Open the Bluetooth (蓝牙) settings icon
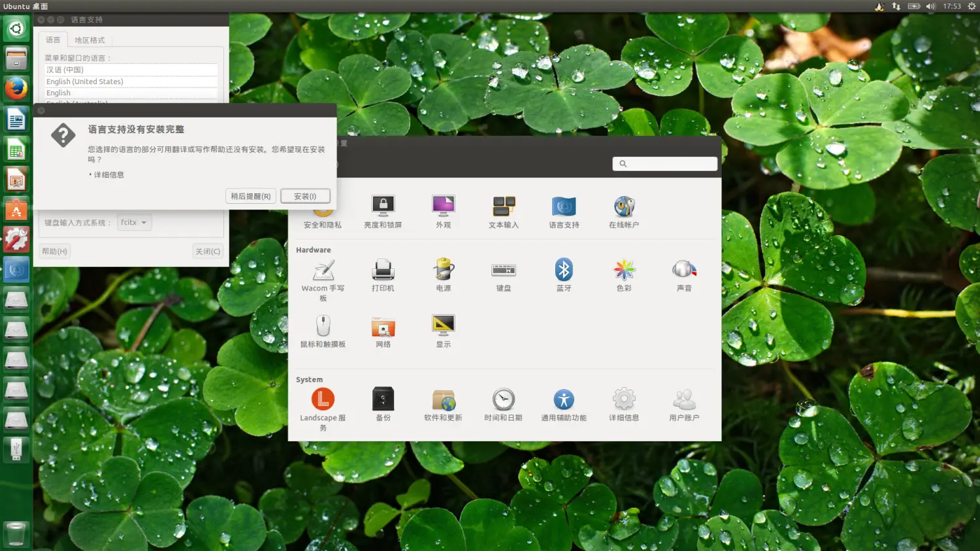 click(x=564, y=270)
